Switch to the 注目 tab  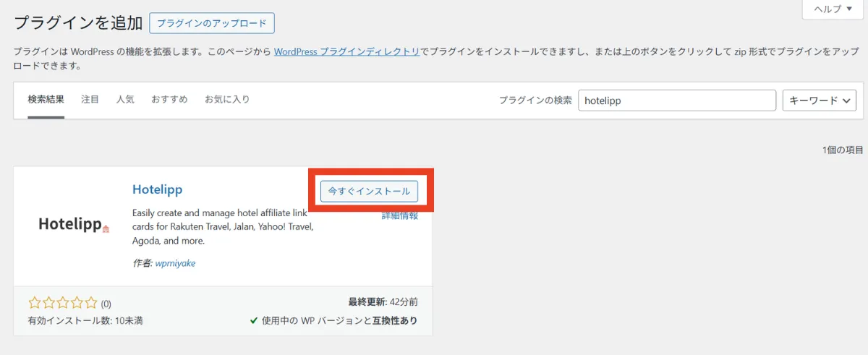tap(90, 100)
